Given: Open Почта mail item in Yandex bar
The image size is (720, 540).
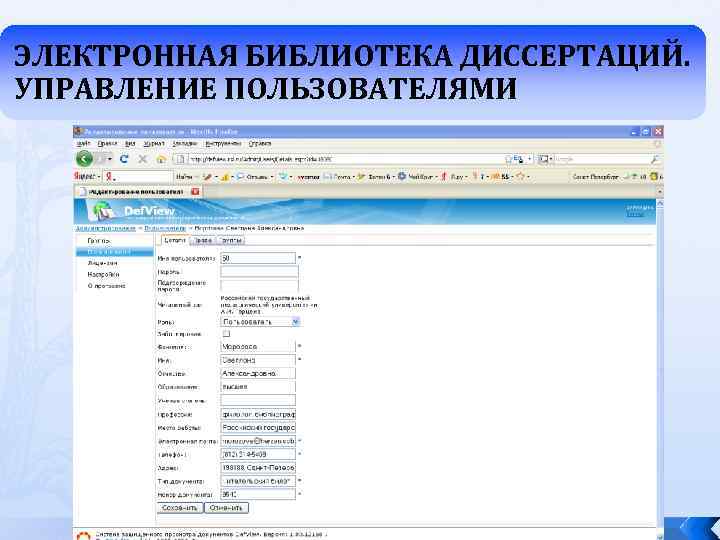Looking at the screenshot, I should [x=339, y=177].
